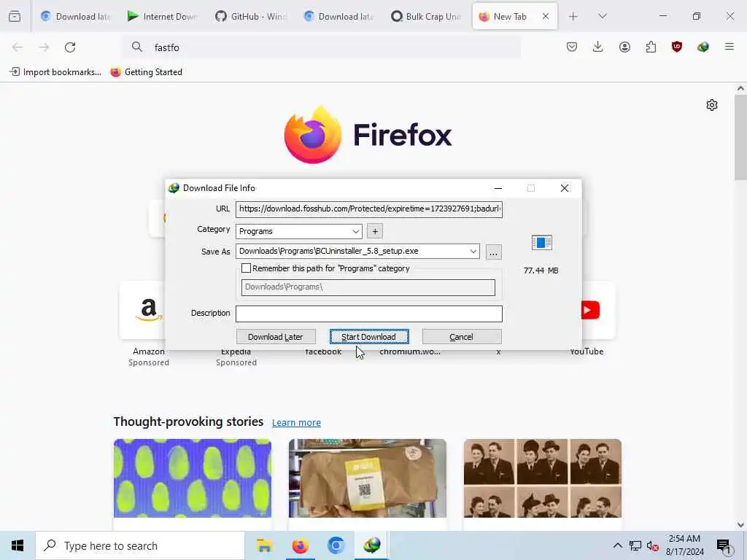This screenshot has height=560, width=747.
Task: Click the Firefox icon in the taskbar
Action: [x=300, y=545]
